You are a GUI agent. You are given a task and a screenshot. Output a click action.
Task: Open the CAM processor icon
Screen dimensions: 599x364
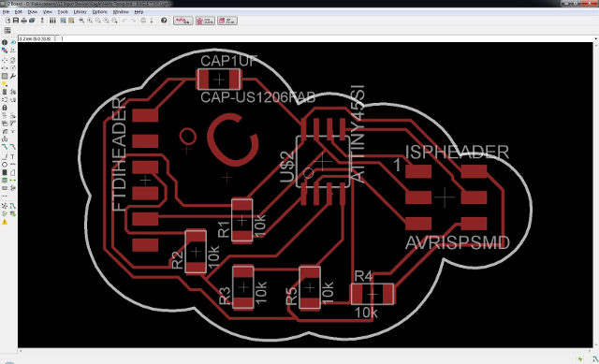[x=32, y=21]
